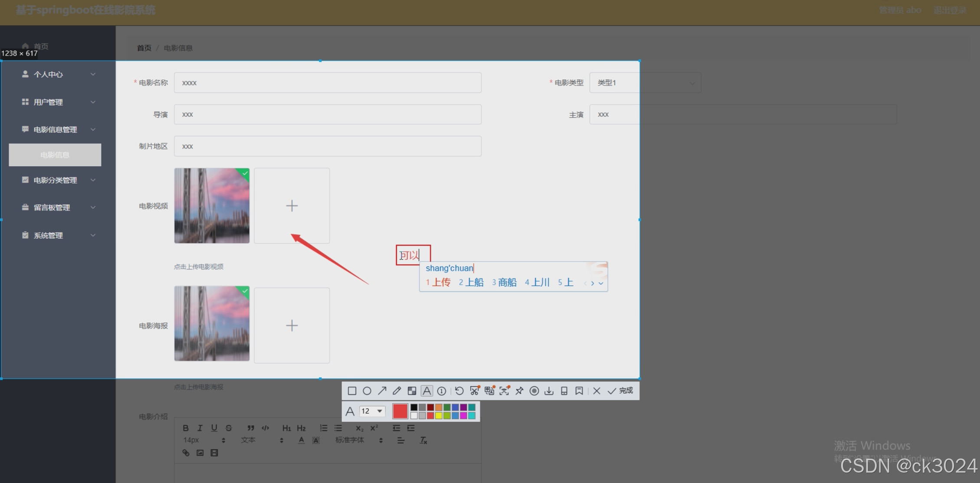Toggle superscript in the editor

374,428
